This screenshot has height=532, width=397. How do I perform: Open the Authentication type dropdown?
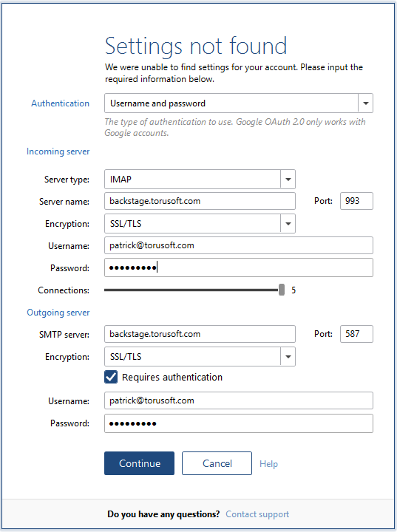tap(238, 103)
